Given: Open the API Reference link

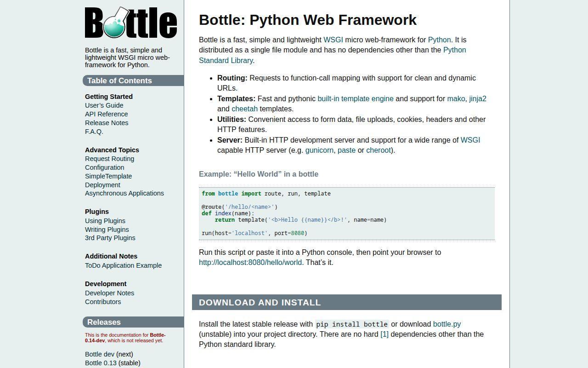Looking at the screenshot, I should (x=107, y=114).
